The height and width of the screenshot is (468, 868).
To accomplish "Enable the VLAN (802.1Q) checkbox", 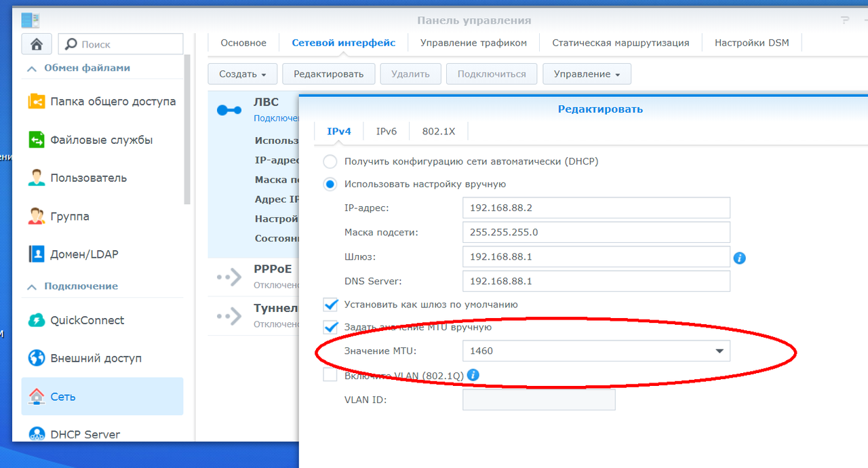I will (x=330, y=375).
